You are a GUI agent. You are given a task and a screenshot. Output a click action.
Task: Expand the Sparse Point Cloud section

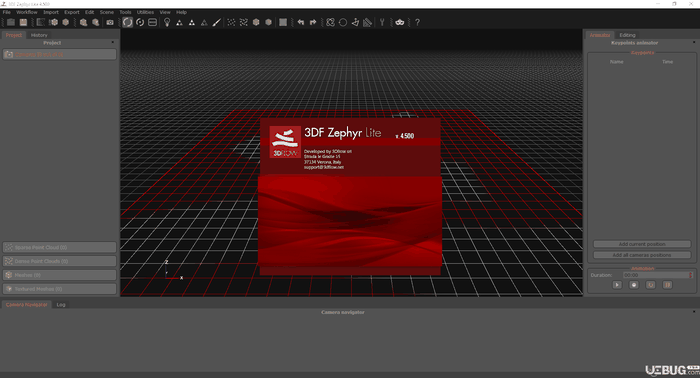point(59,247)
